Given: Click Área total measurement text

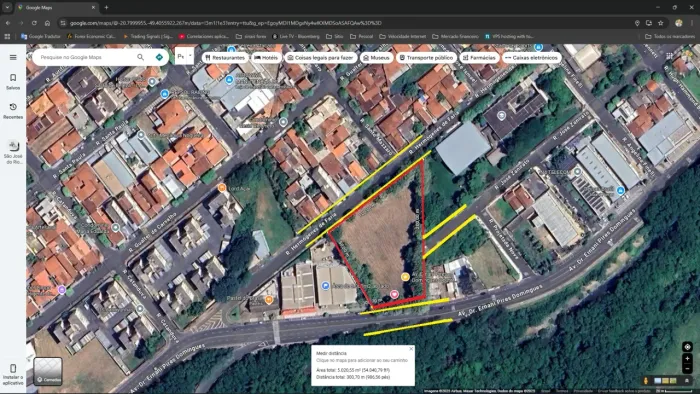Looking at the screenshot, I should tap(353, 370).
